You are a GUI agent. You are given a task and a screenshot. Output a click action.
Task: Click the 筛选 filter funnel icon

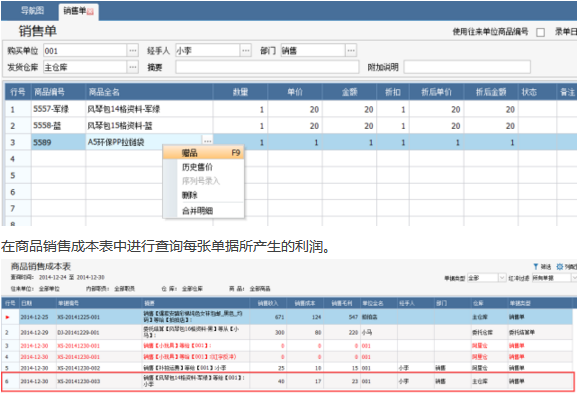click(x=536, y=266)
